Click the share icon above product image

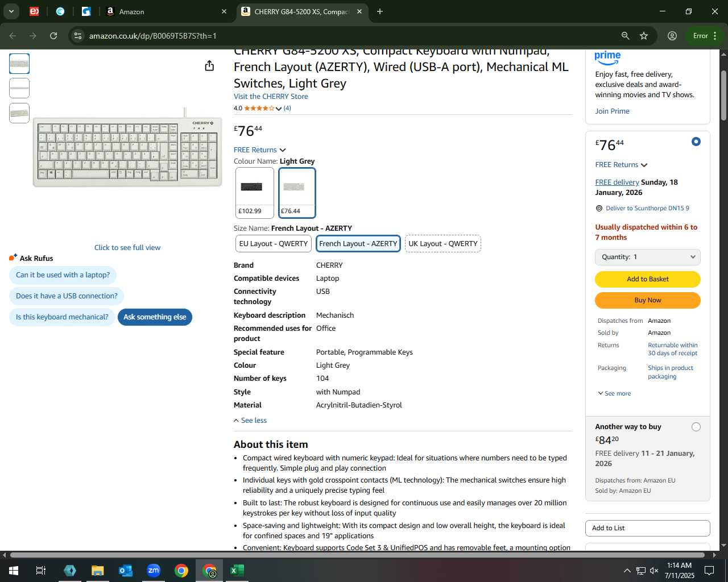209,66
